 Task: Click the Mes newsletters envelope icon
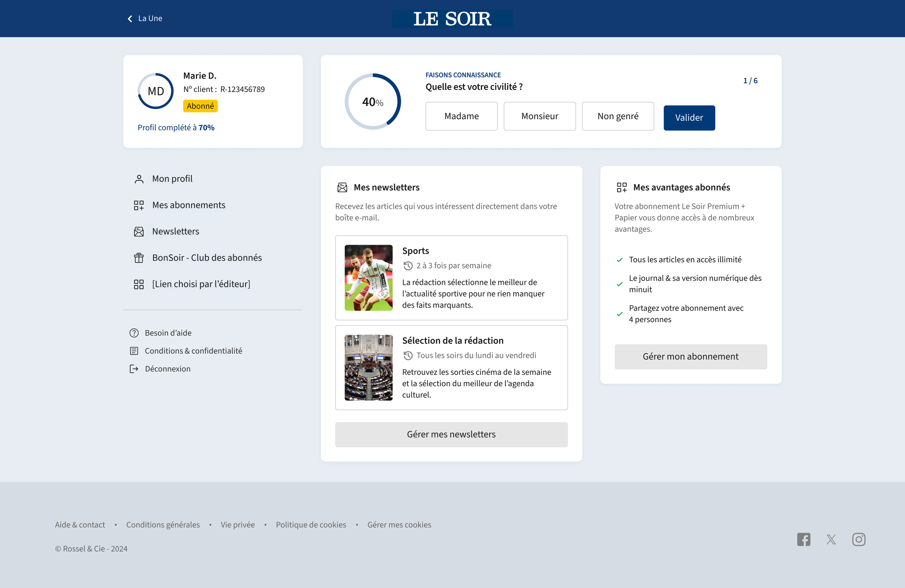point(342,187)
